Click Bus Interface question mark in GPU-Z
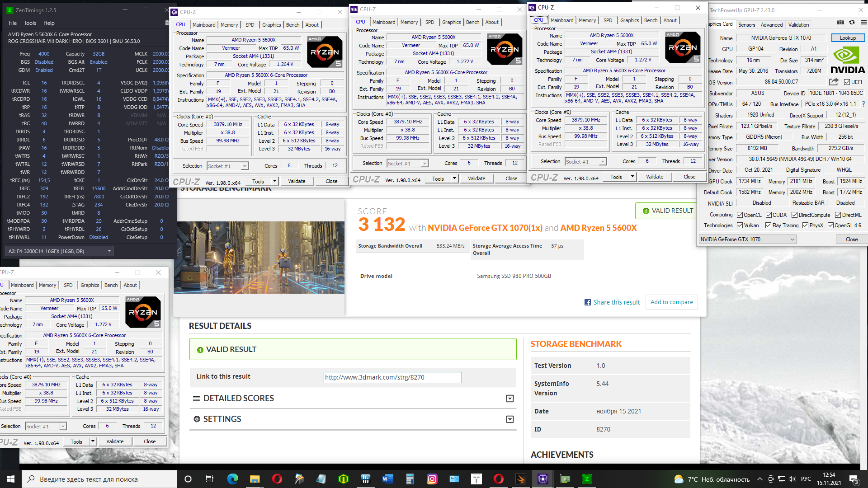This screenshot has width=868, height=488. tap(863, 104)
